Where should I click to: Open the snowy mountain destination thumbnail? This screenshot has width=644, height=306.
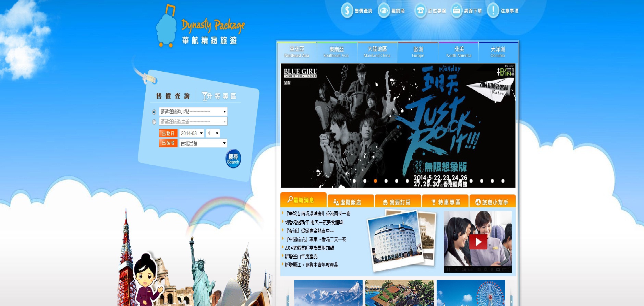tap(328, 293)
